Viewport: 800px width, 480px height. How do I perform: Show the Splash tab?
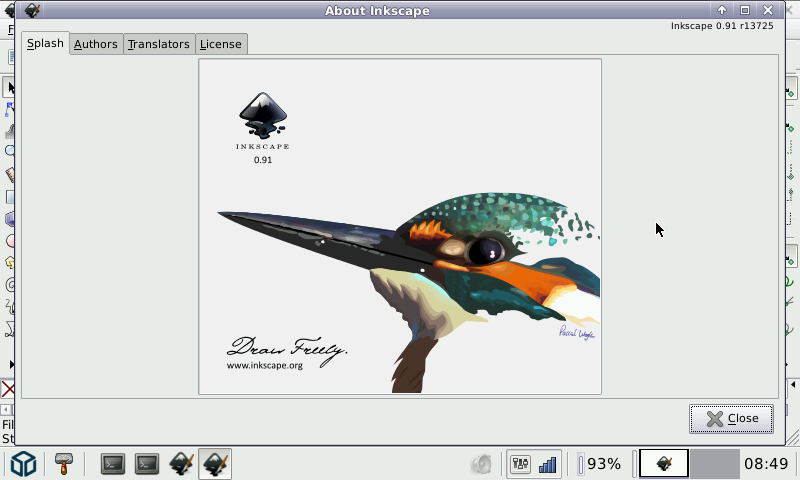tap(45, 44)
